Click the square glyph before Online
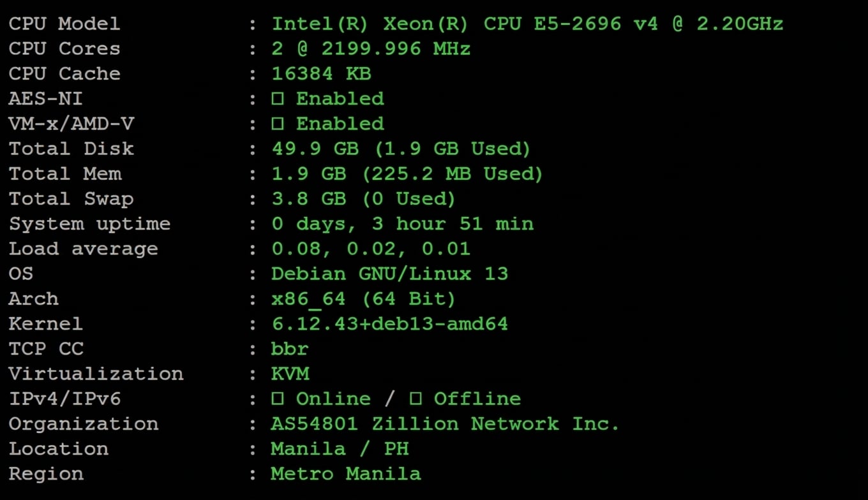Viewport: 868px width, 500px height. pyautogui.click(x=278, y=399)
